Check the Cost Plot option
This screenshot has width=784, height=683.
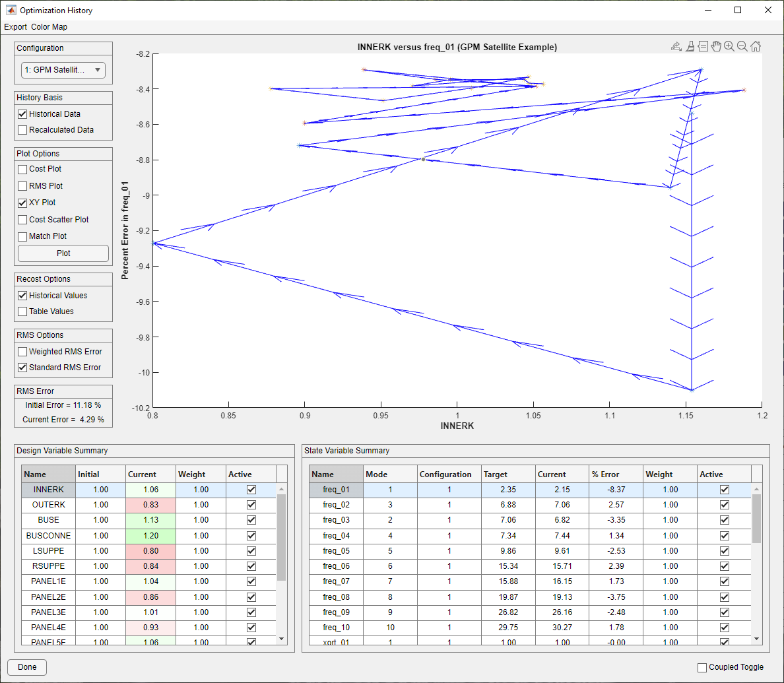coord(22,169)
